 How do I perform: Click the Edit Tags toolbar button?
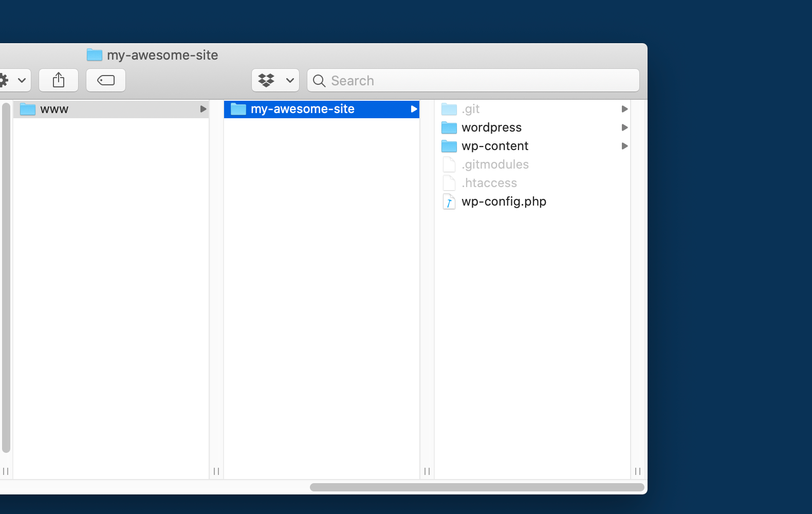point(106,80)
